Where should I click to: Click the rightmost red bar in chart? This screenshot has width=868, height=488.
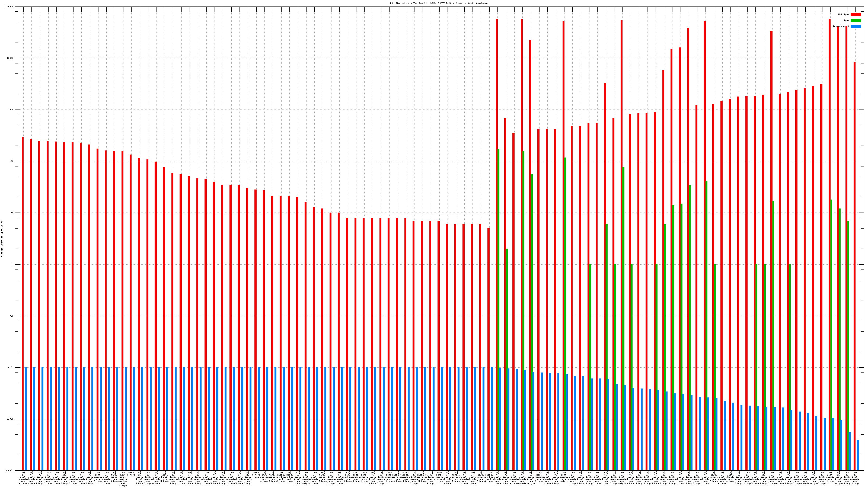click(x=854, y=266)
